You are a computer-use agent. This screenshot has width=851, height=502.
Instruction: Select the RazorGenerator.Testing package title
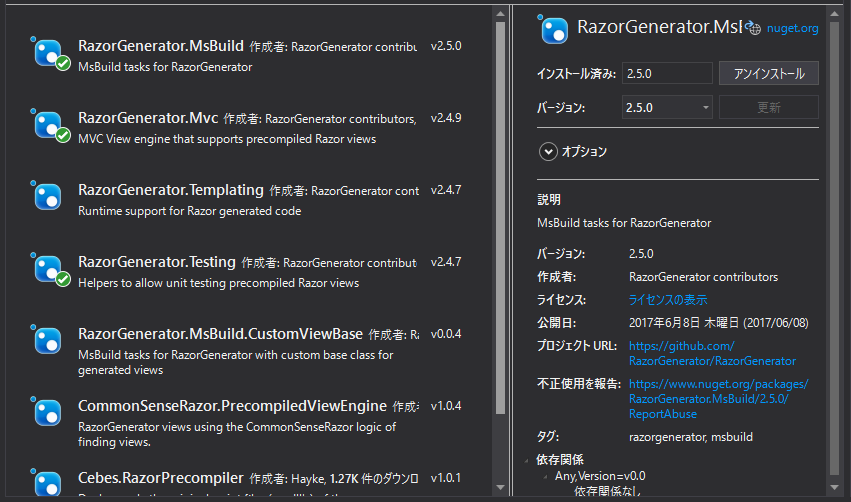coord(156,262)
